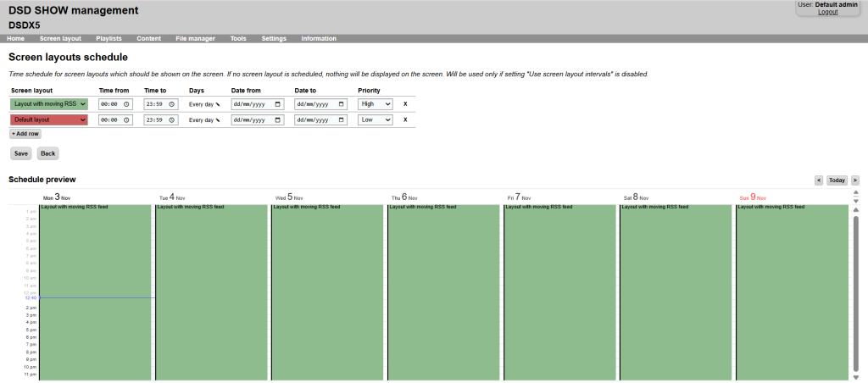Edit days for the first schedule row

[217, 104]
